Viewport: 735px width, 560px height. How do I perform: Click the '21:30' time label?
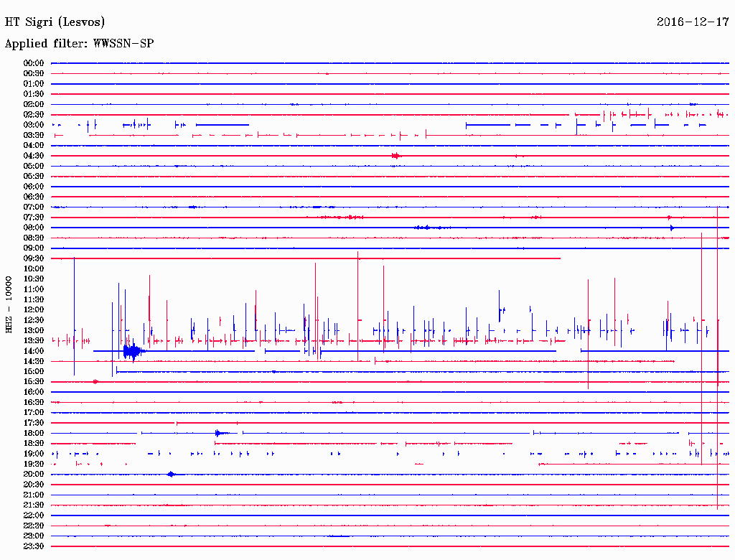(x=34, y=505)
